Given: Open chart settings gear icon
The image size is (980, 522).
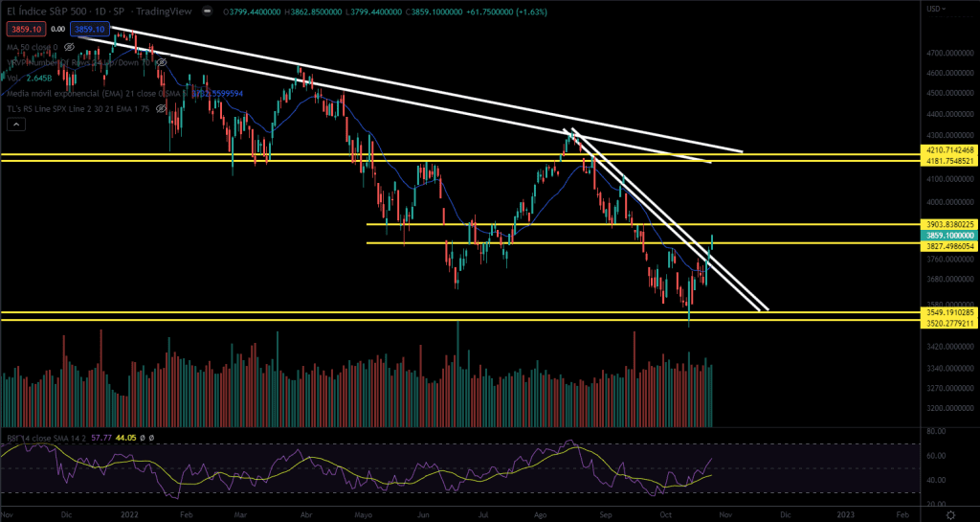Looking at the screenshot, I should point(950,514).
